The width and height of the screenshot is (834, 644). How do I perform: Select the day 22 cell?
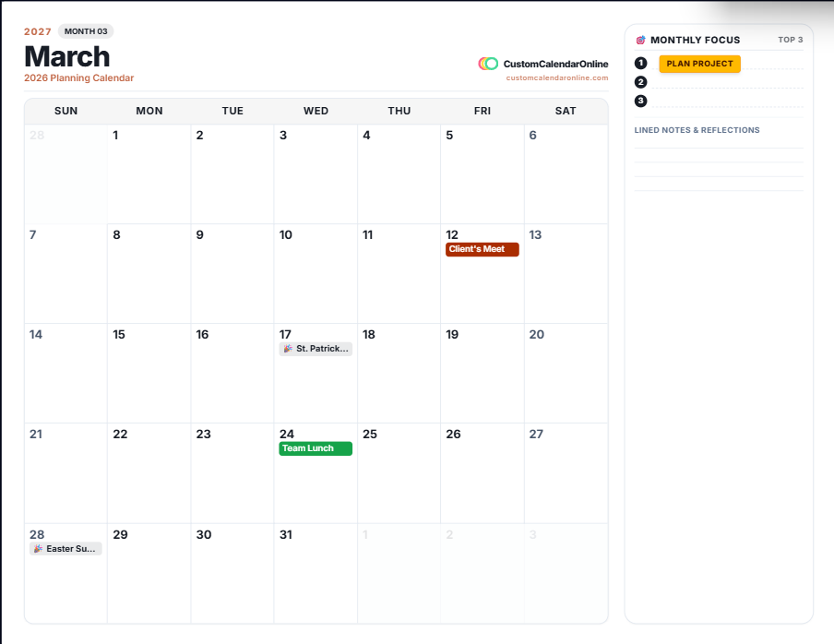pyautogui.click(x=149, y=473)
